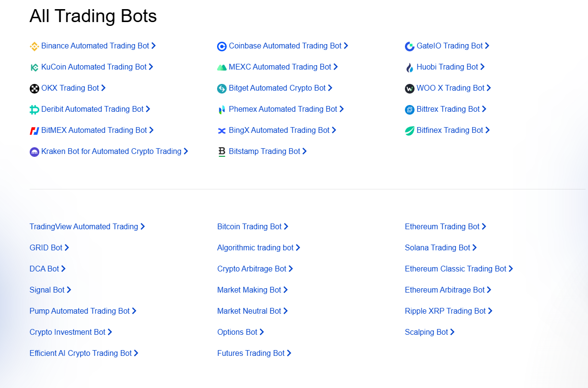Click the Bitfinex leaf logo icon
Viewport: 588px width, 388px height.
tap(410, 131)
